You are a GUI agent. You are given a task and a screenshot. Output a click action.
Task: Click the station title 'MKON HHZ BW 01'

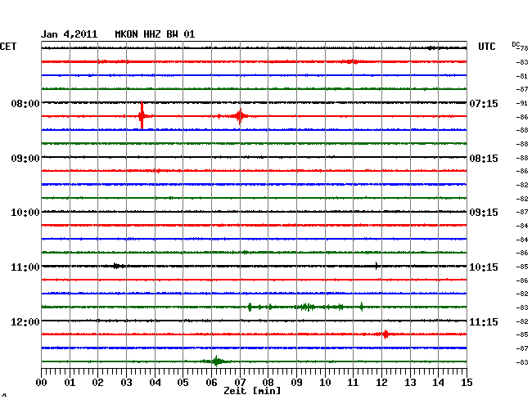click(x=155, y=34)
